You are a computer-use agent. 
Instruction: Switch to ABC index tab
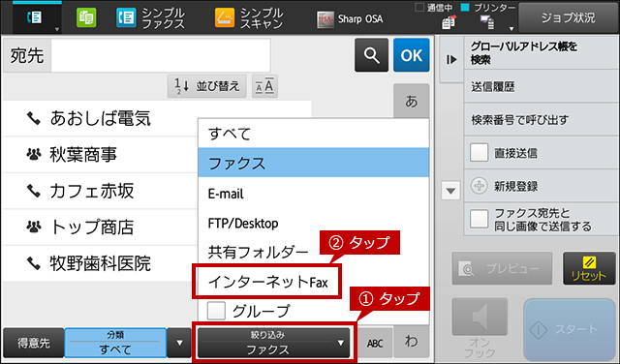click(375, 343)
